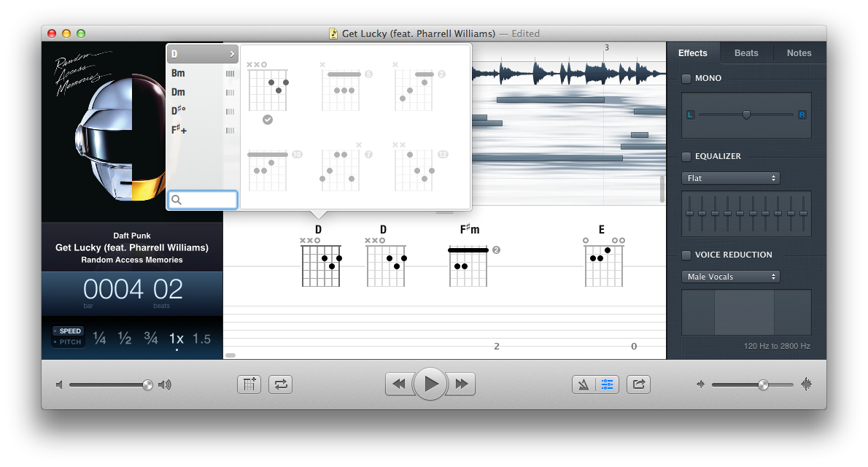Screen dimensions: 868x467
Task: Click the "120 Hz to 2800 Hz" label
Action: 777,346
